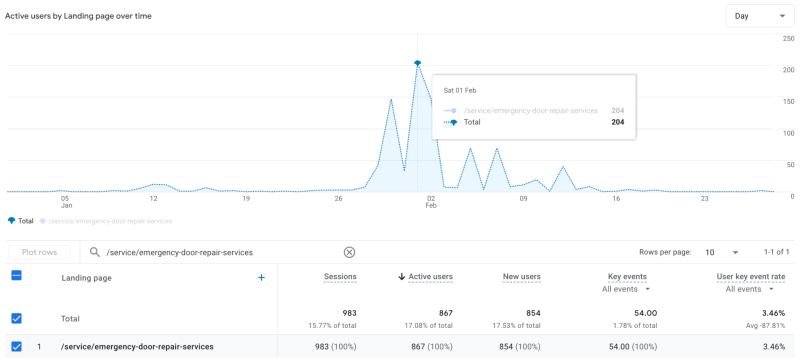Uncheck the emergency-door-repair-services row checkbox
Image resolution: width=800 pixels, height=360 pixels.
click(x=16, y=347)
